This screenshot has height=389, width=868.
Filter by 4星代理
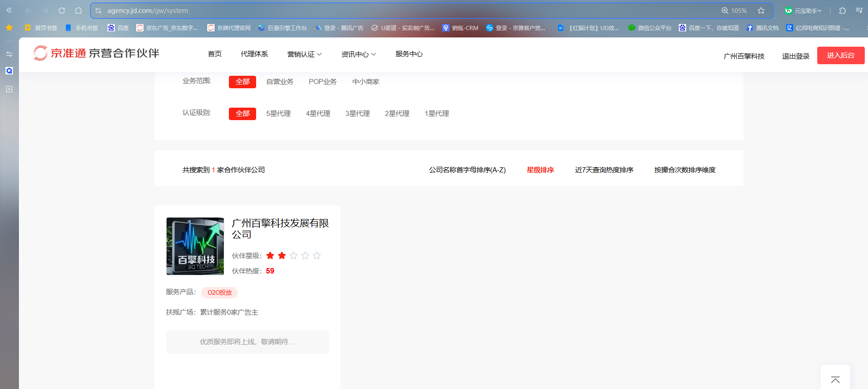318,114
